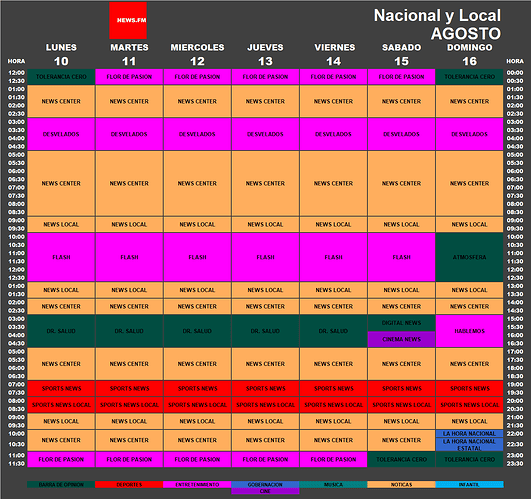
Task: Select the ENTRETENIMIENTO legend swatch
Action: click(x=197, y=484)
